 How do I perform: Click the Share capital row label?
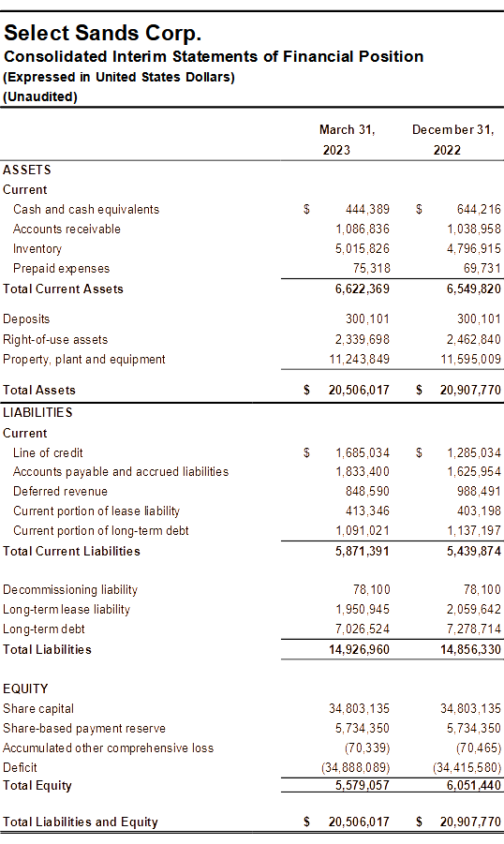[x=38, y=709]
